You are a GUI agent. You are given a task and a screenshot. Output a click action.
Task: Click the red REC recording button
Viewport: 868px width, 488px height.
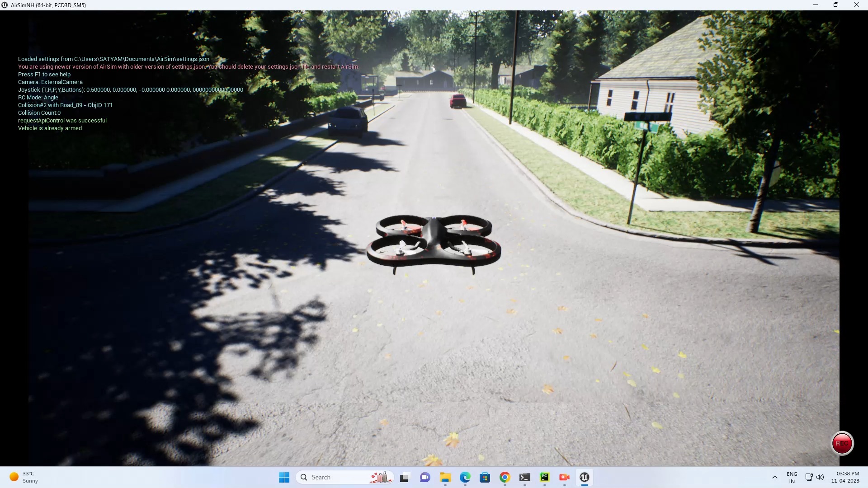(x=842, y=443)
